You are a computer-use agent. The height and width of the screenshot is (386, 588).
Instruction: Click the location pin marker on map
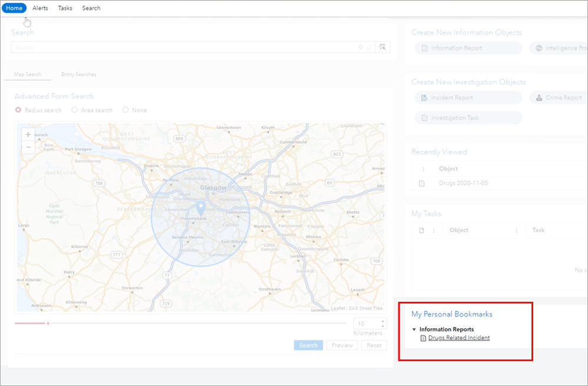coord(201,208)
